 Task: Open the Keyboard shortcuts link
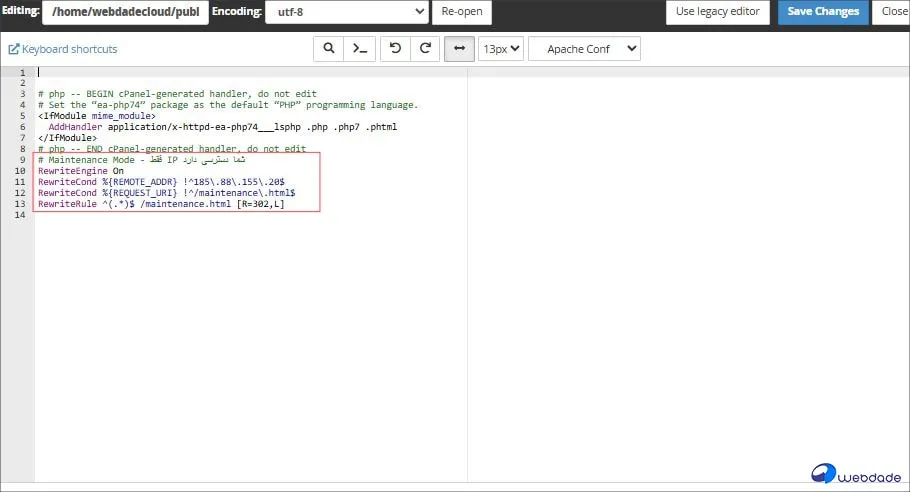pos(69,49)
